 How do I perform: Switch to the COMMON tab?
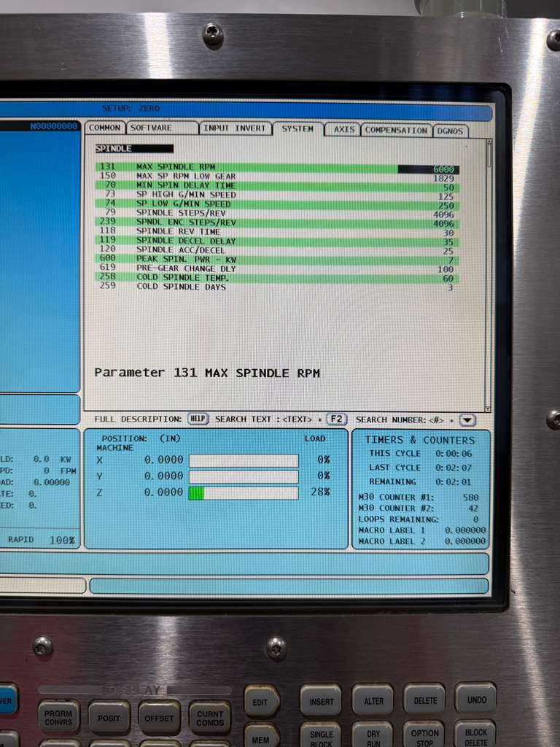104,128
